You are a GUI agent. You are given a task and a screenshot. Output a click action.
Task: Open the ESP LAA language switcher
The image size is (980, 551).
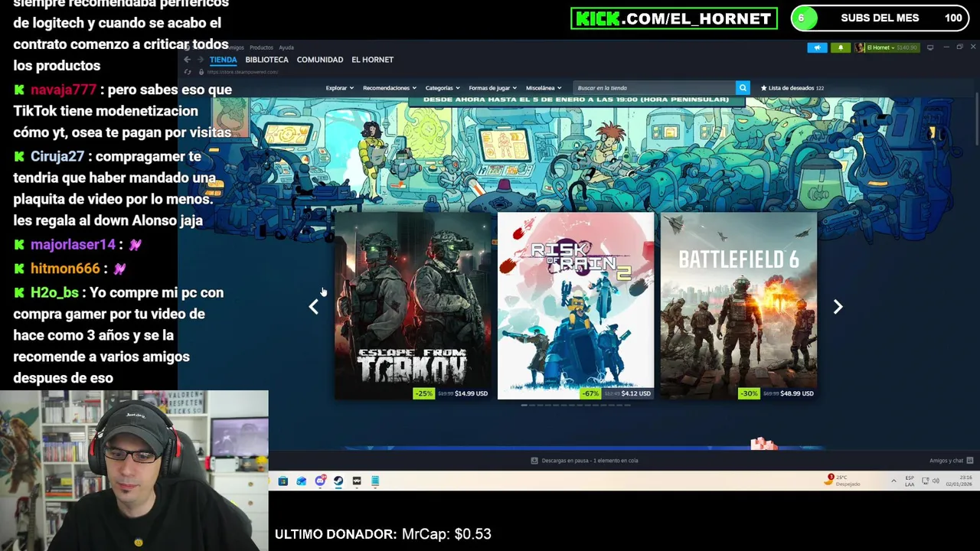[x=910, y=481]
